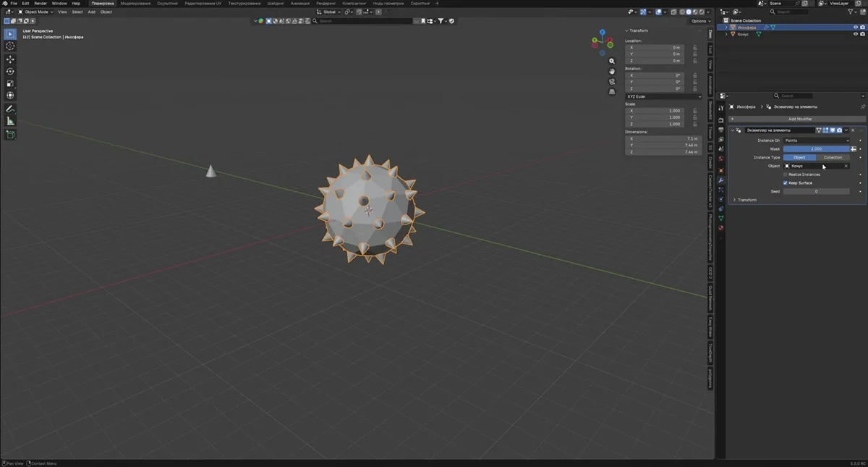
Task: Expand the Transform section in modifier panel
Action: (735, 200)
